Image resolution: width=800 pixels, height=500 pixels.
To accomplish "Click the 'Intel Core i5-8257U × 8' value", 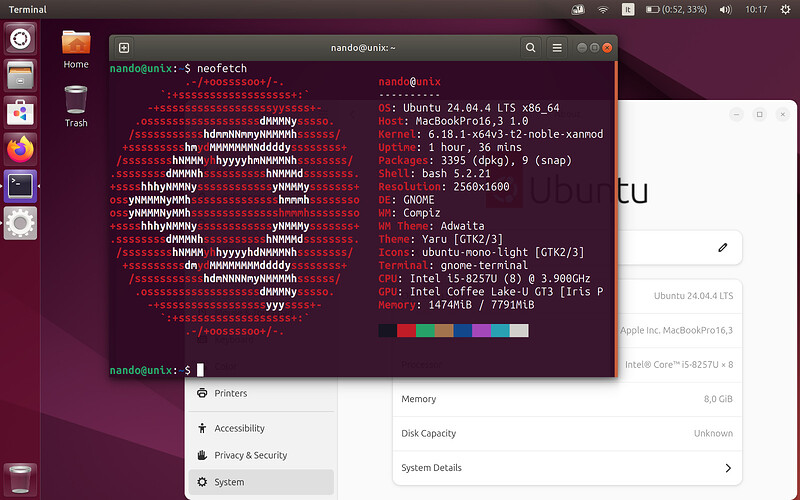I will pos(679,365).
